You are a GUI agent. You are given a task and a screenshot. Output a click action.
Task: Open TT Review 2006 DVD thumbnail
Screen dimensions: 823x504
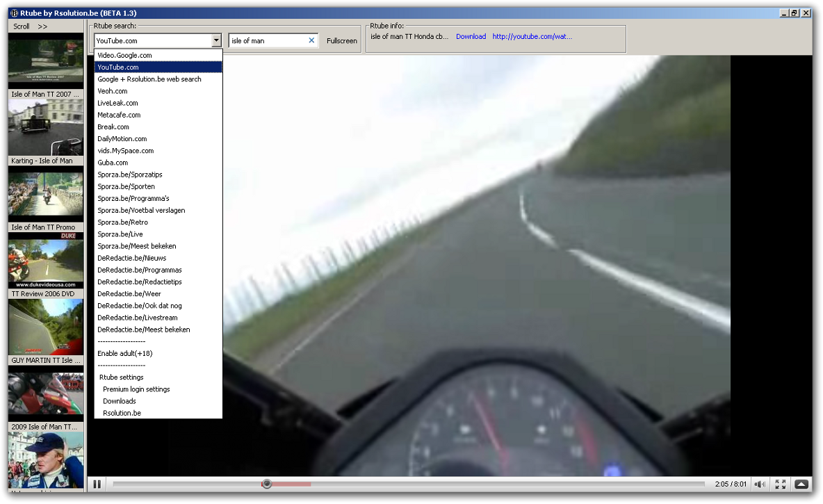click(46, 261)
